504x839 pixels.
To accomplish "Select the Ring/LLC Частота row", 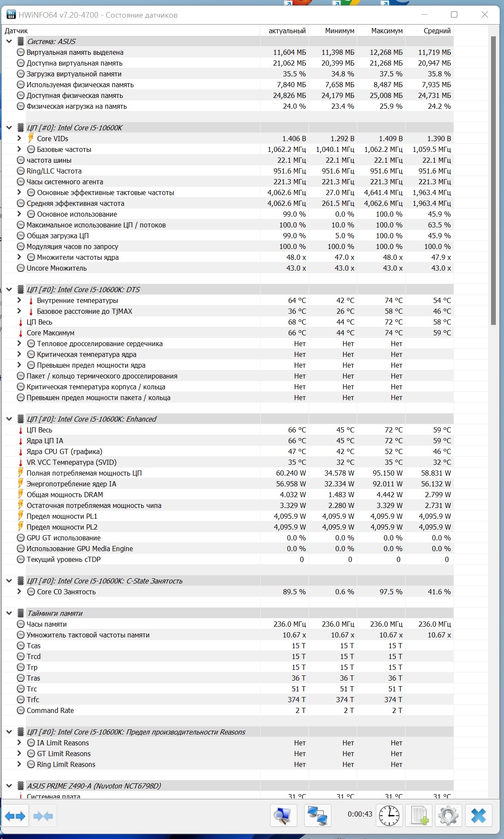I will coord(228,171).
